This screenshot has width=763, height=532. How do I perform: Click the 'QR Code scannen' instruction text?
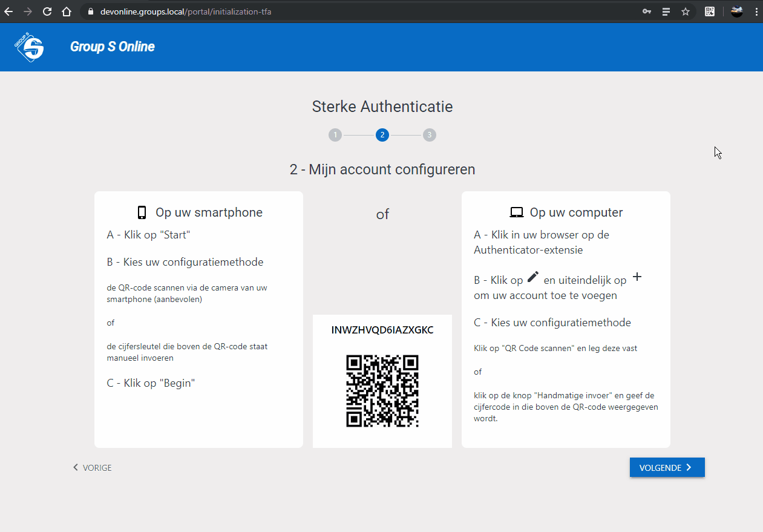555,349
